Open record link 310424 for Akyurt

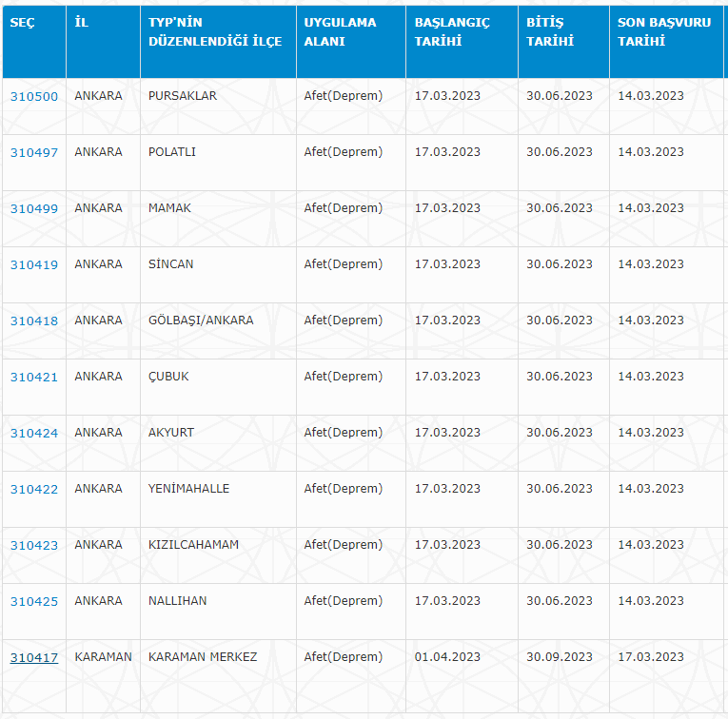click(33, 433)
